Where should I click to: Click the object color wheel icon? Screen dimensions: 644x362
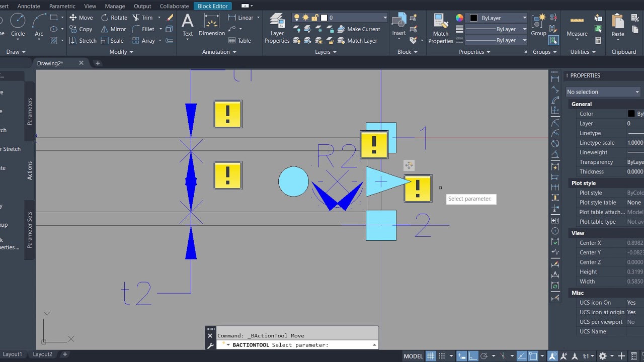pos(459,18)
